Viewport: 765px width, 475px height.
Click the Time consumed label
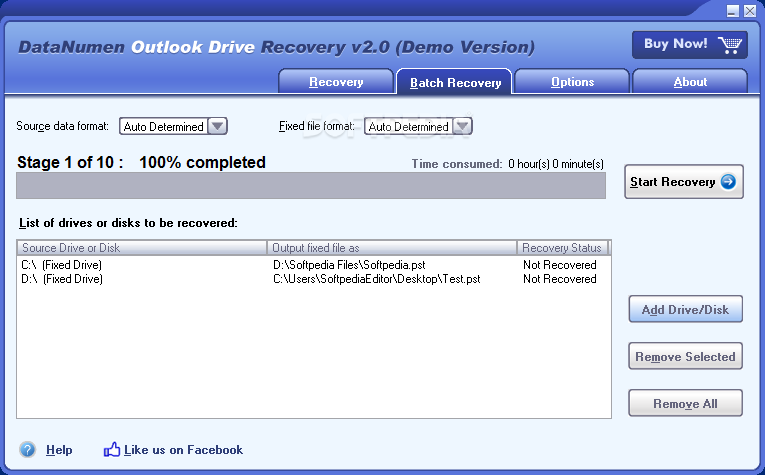(x=457, y=164)
